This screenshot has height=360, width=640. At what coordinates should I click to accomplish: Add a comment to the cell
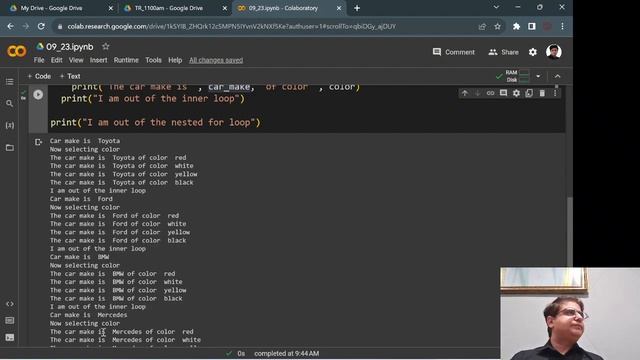click(503, 93)
